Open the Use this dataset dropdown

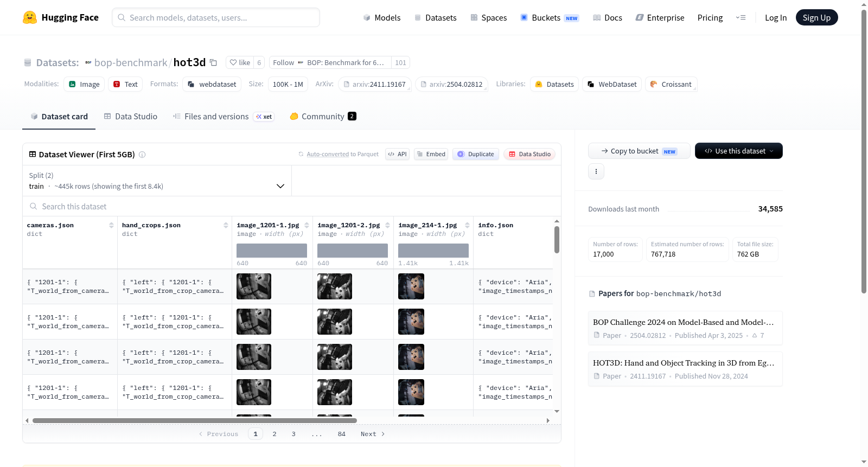tap(739, 151)
